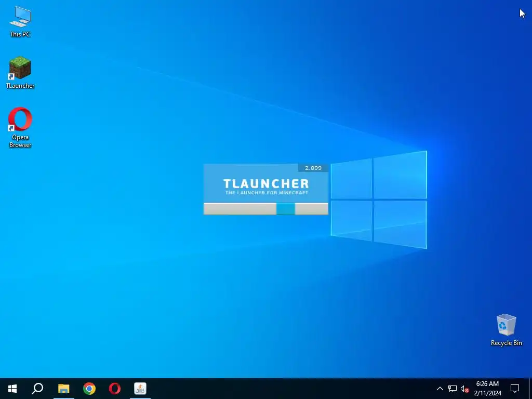This screenshot has height=399, width=532.
Task: Open File Explorer from taskbar
Action: (x=63, y=389)
